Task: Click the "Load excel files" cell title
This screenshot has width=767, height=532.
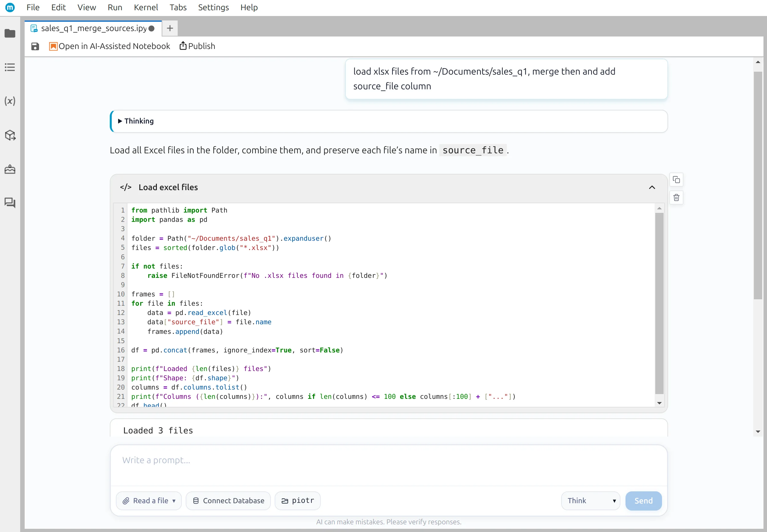Action: [x=168, y=187]
